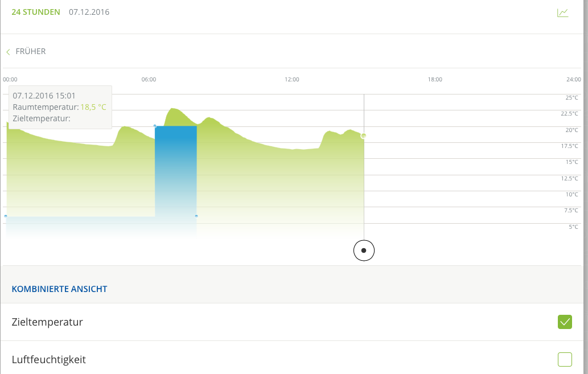
Task: Click the date 07.12.2016 in the header
Action: click(89, 12)
